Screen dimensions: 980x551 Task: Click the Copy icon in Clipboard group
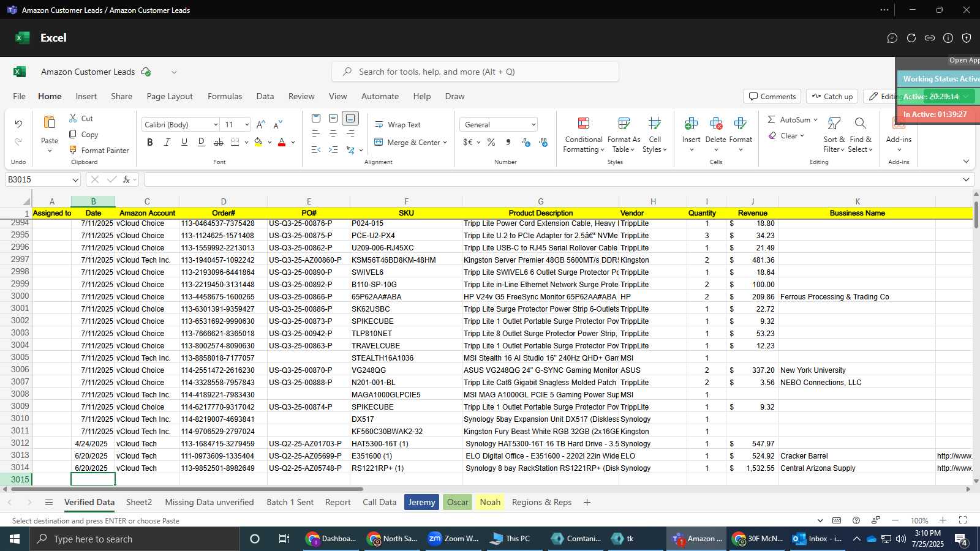(x=73, y=134)
